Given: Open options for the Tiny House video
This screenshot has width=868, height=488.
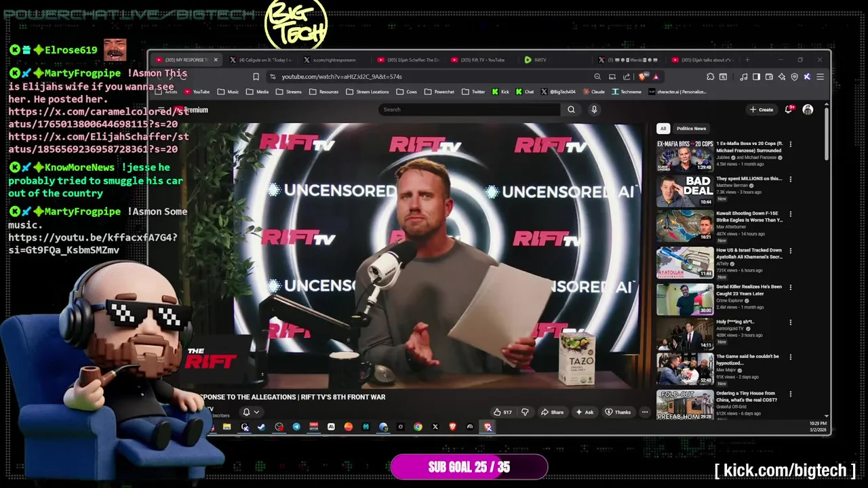Looking at the screenshot, I should (x=790, y=393).
